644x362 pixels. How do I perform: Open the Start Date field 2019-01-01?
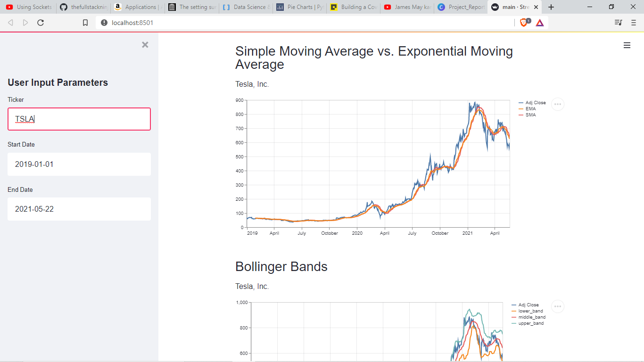tap(79, 164)
